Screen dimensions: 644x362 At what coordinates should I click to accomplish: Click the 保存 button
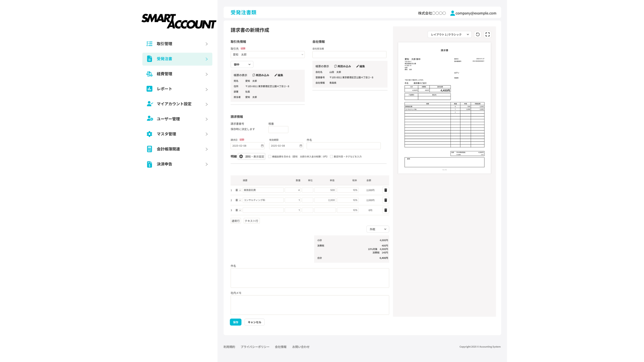click(235, 322)
